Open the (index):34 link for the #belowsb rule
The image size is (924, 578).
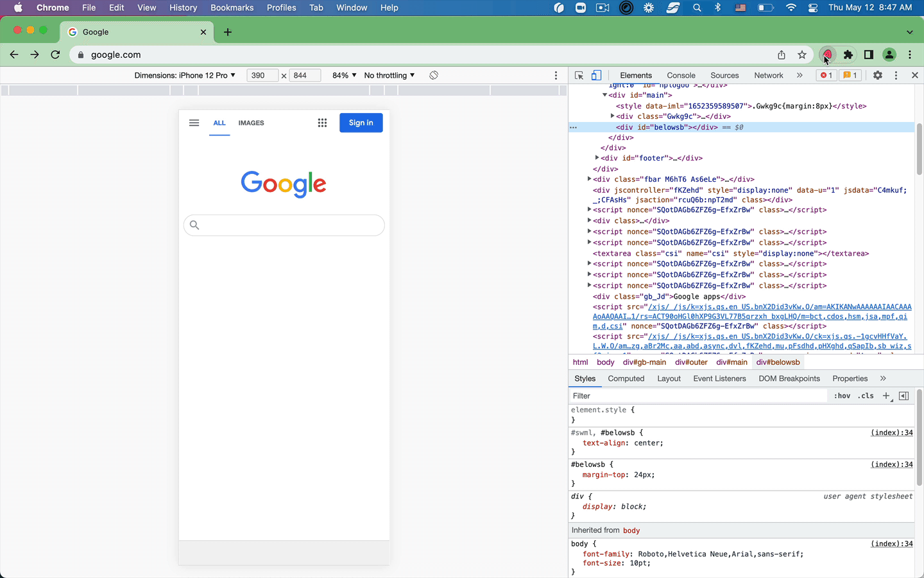892,464
